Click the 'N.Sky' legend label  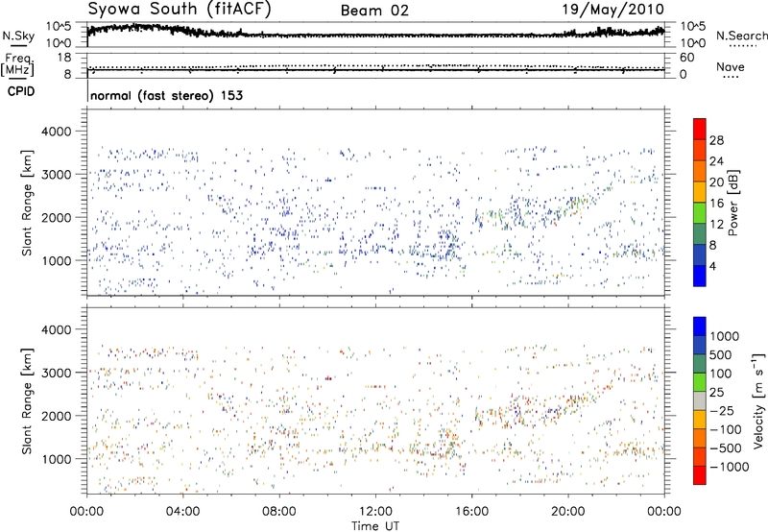18,36
